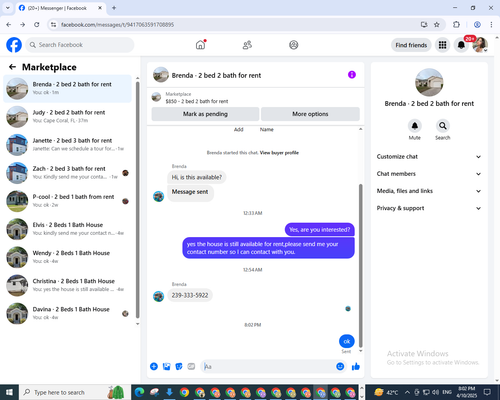The width and height of the screenshot is (500, 400).
Task: Open the Facebook menu grid icon
Action: click(x=442, y=45)
